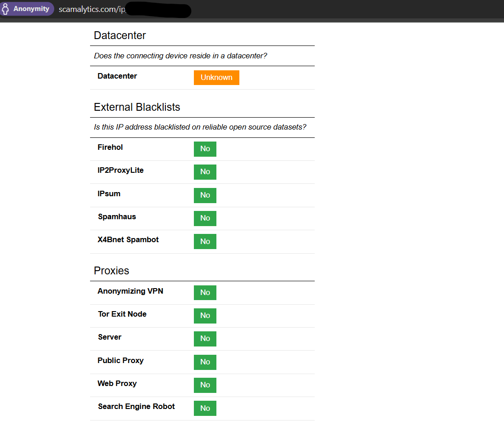Click the green No badge beside Firehol
Viewport: 504px width, 426px height.
pyautogui.click(x=205, y=149)
